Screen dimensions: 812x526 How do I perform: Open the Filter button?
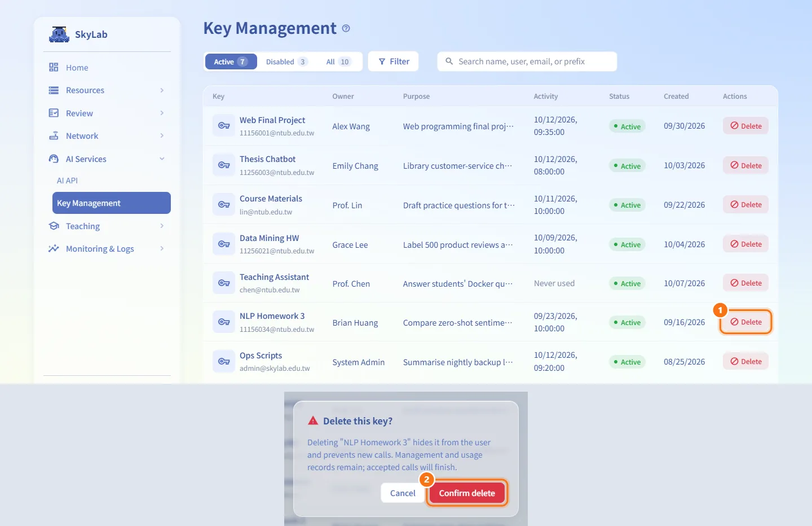(x=394, y=62)
